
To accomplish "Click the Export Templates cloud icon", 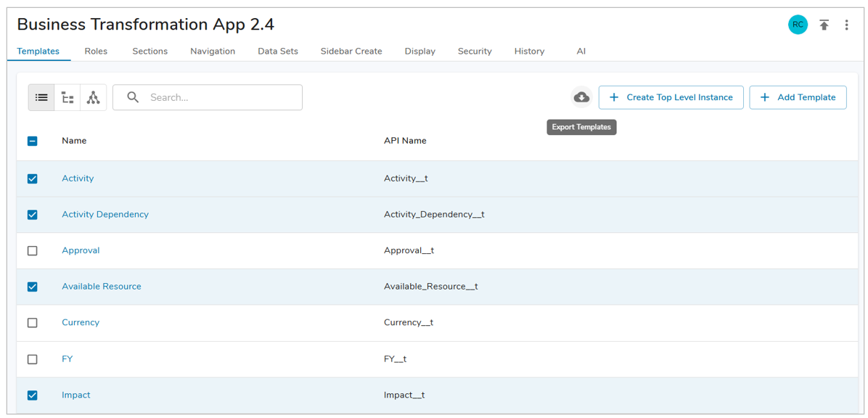I will pyautogui.click(x=581, y=97).
